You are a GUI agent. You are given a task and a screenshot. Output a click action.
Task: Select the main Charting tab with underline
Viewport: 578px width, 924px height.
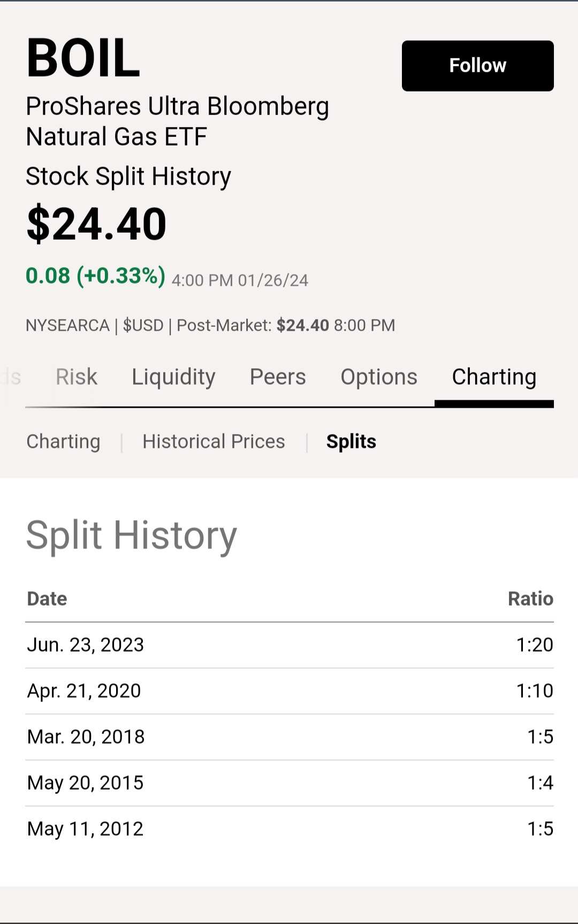coord(494,377)
